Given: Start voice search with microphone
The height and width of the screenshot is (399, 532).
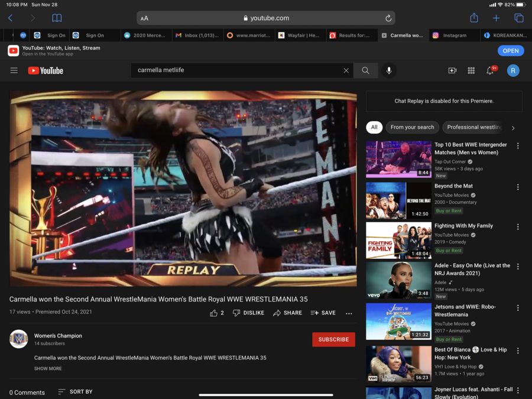Looking at the screenshot, I should [x=389, y=70].
